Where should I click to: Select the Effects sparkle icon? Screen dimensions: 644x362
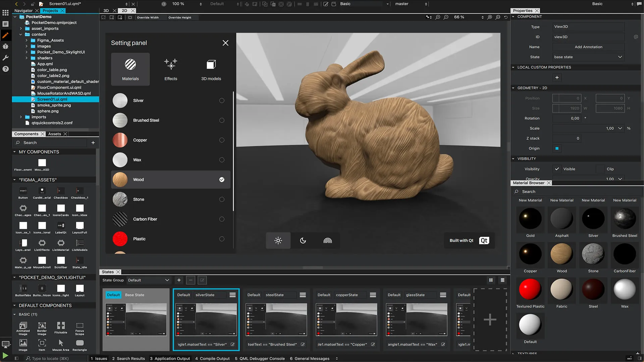coord(170,64)
